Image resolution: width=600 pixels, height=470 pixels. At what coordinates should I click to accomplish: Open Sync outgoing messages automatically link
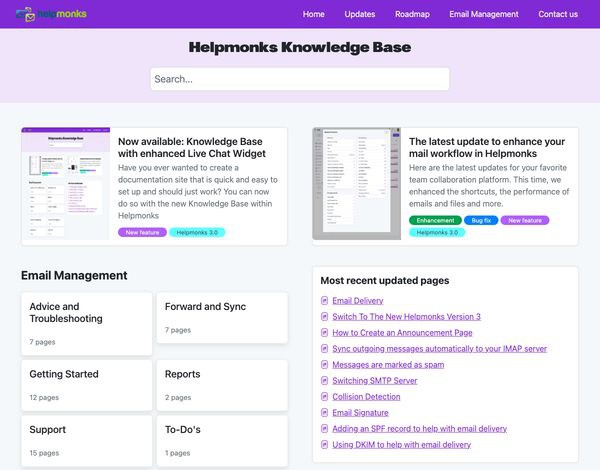[x=439, y=349]
